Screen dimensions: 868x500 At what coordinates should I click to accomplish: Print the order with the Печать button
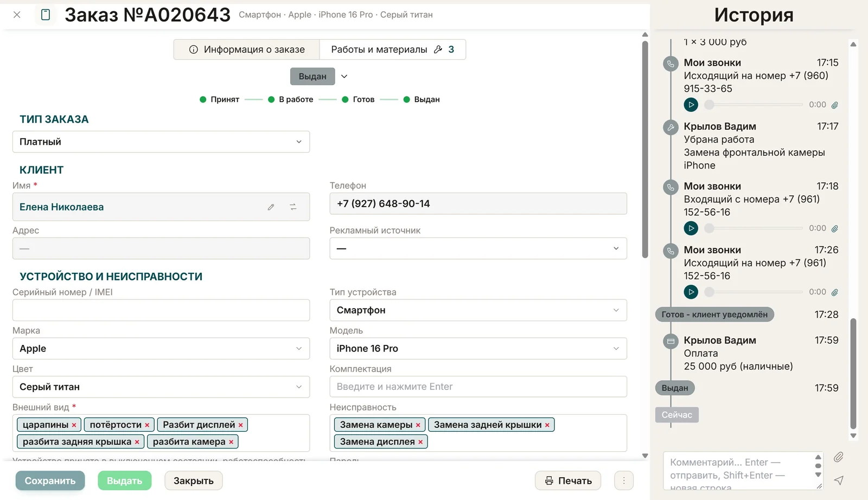568,480
